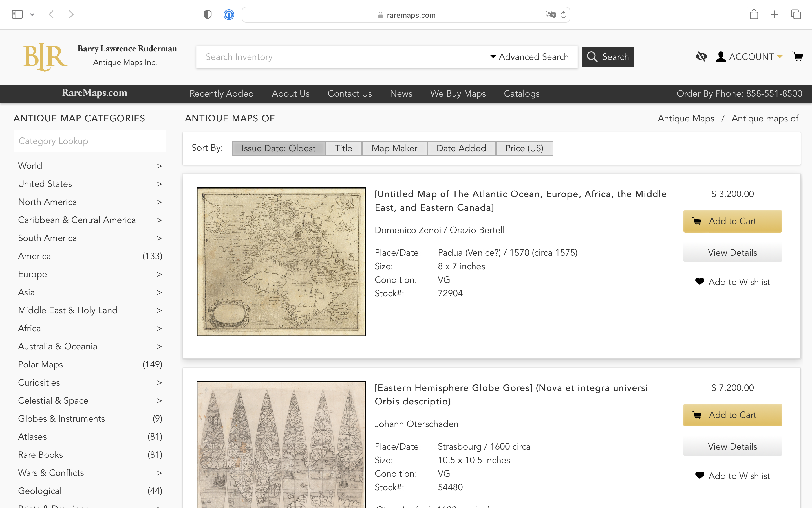The height and width of the screenshot is (508, 812).
Task: Open Recently Added menu item
Action: (221, 93)
